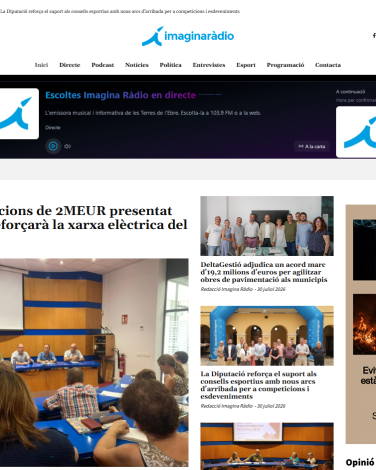Mute the live player volume icon
The image size is (376, 470).
pos(67,146)
